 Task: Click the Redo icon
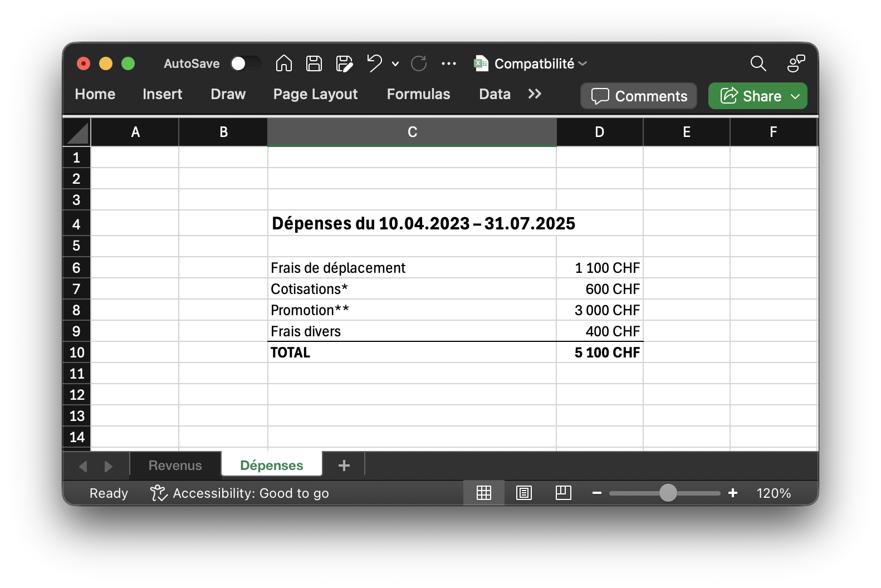click(419, 63)
